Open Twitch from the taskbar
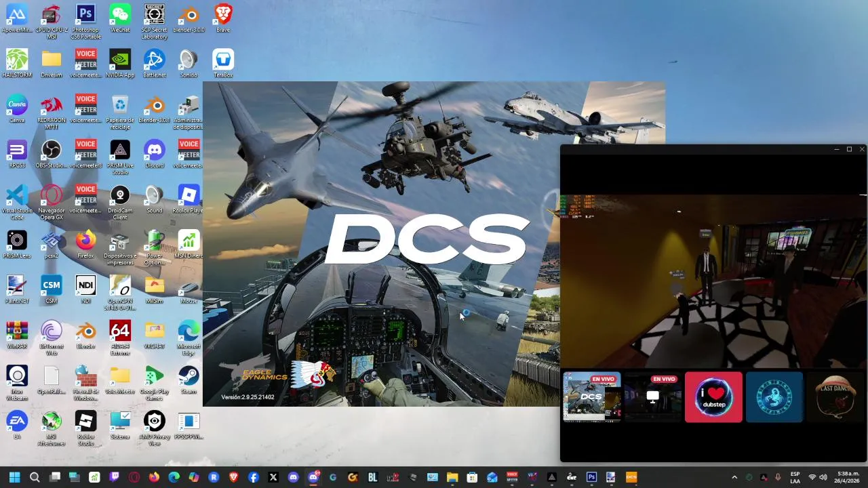This screenshot has width=868, height=488. click(114, 477)
